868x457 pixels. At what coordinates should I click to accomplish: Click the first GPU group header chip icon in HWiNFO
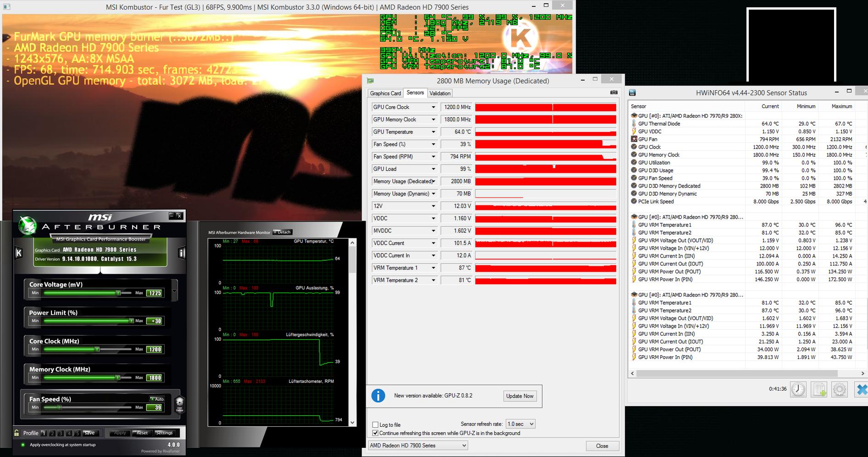(x=634, y=116)
